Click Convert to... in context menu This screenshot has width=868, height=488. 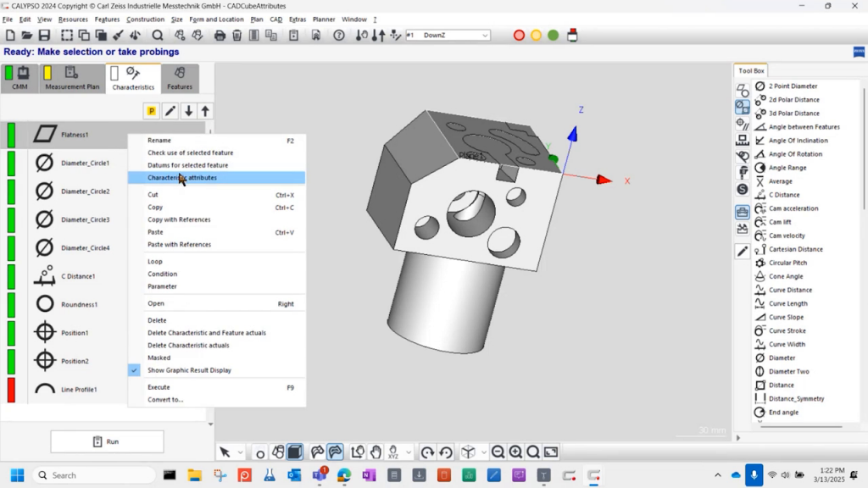click(x=165, y=400)
